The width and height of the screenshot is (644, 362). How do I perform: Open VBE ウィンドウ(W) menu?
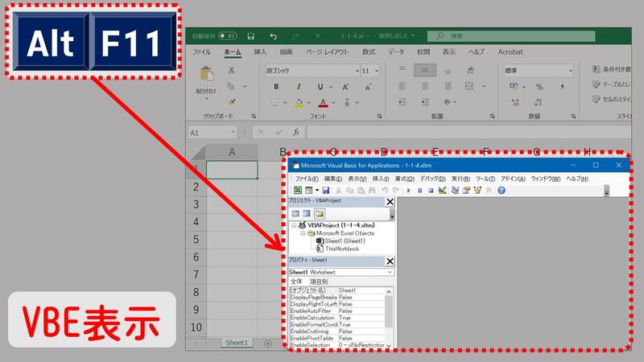[x=546, y=179]
